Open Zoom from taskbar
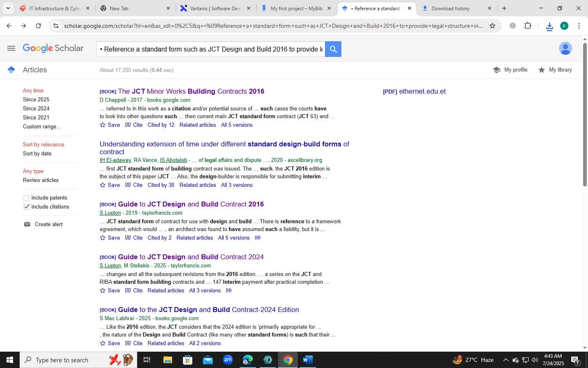This screenshot has height=368, width=588. point(227,360)
